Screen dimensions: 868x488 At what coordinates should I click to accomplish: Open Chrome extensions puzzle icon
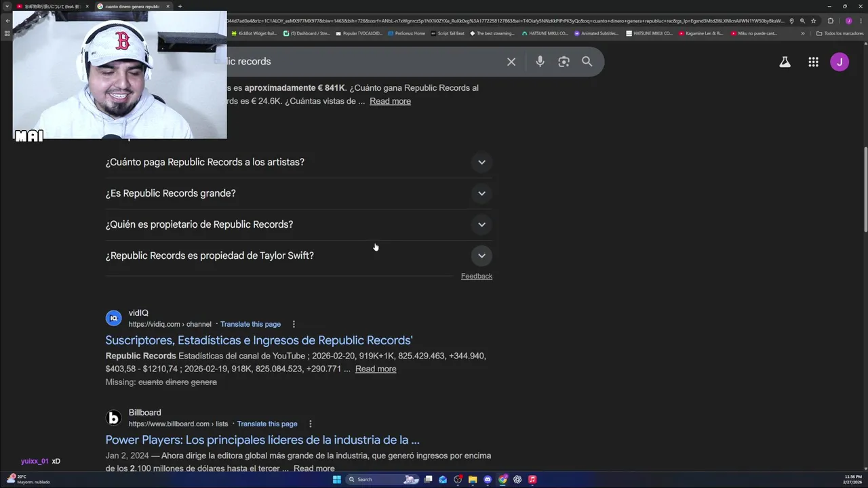click(831, 21)
